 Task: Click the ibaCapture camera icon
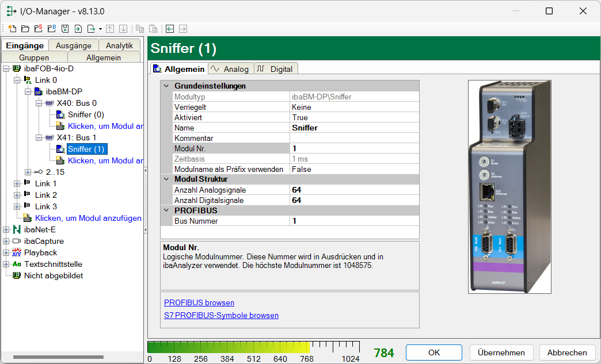pyautogui.click(x=17, y=241)
